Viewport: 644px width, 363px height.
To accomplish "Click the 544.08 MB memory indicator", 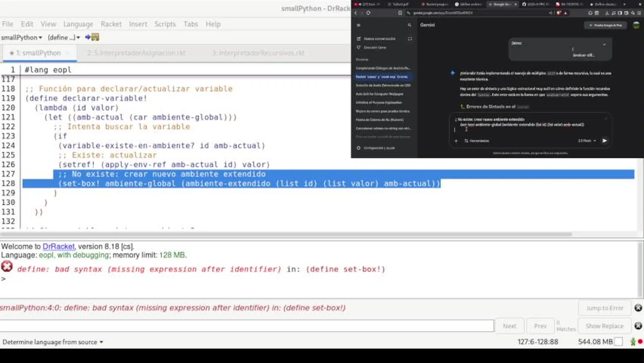I will 595,342.
